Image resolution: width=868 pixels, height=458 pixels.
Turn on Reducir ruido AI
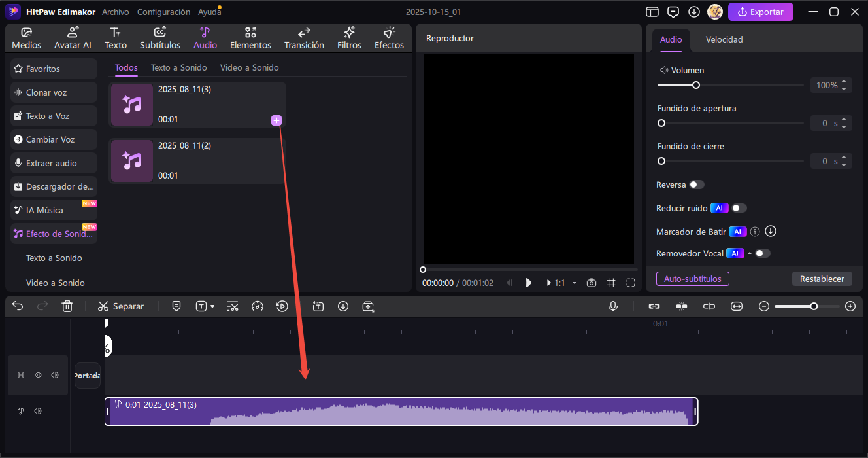[739, 207]
